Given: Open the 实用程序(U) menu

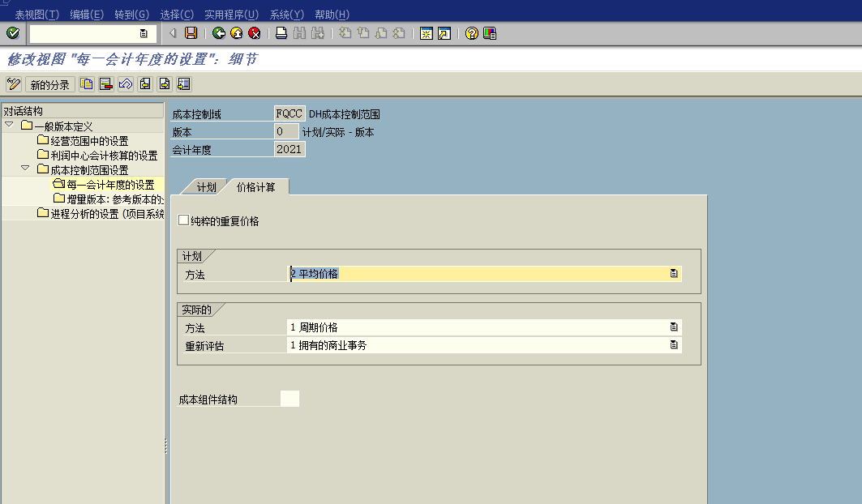Looking at the screenshot, I should click(231, 15).
